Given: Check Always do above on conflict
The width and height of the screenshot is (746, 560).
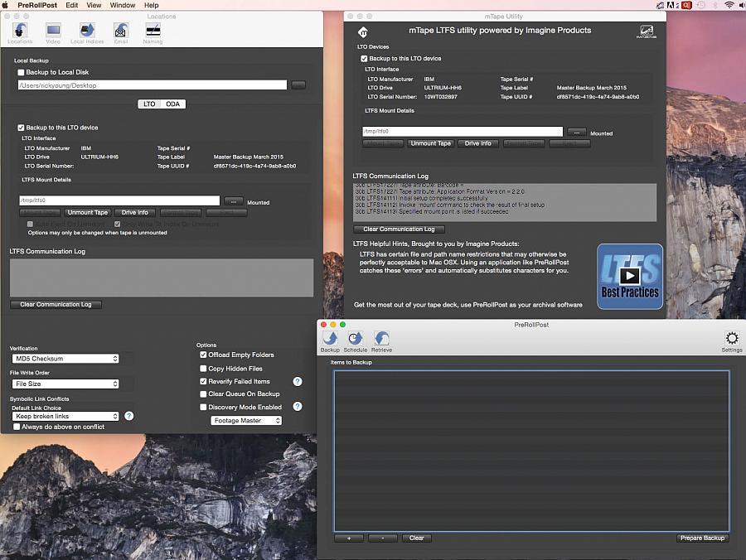Looking at the screenshot, I should tap(17, 427).
